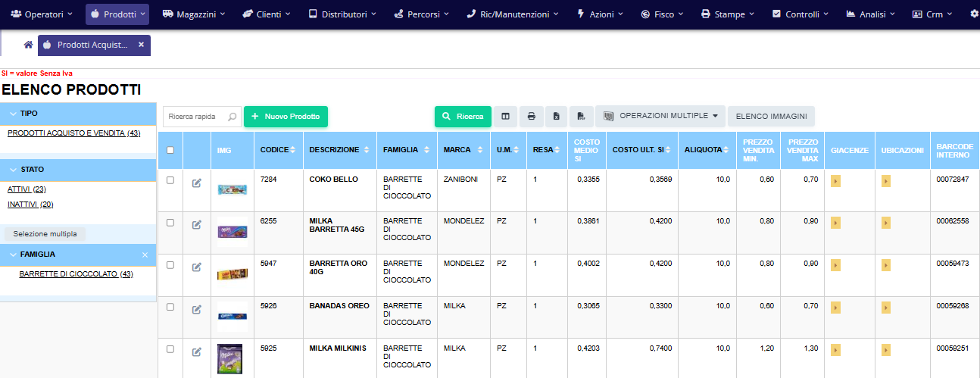Check the MILKA MILKINIS row checkbox
The height and width of the screenshot is (378, 980).
[x=170, y=349]
